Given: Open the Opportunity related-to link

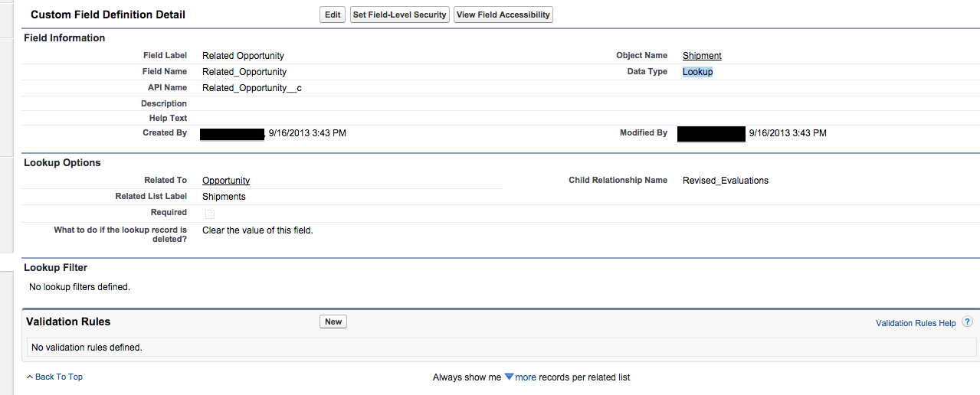Looking at the screenshot, I should 226,181.
